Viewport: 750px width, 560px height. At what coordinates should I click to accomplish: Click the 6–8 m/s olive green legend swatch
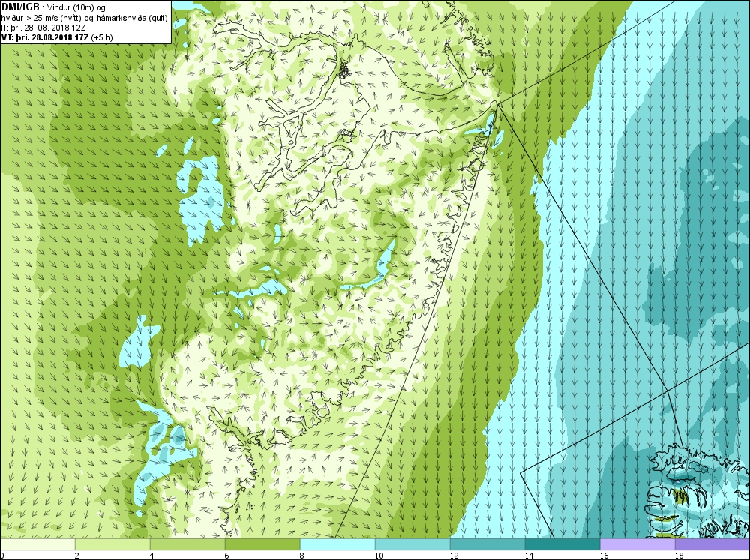coord(262,544)
